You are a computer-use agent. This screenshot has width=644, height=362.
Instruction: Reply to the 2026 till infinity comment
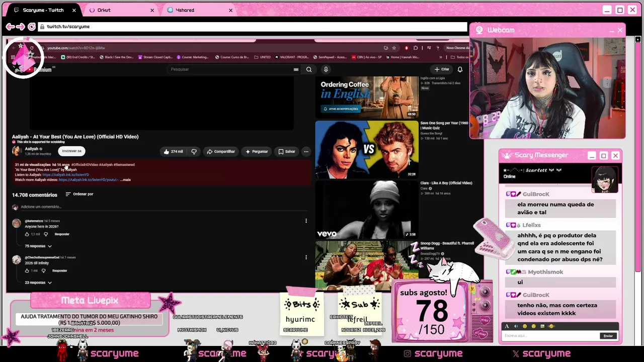tap(59, 271)
